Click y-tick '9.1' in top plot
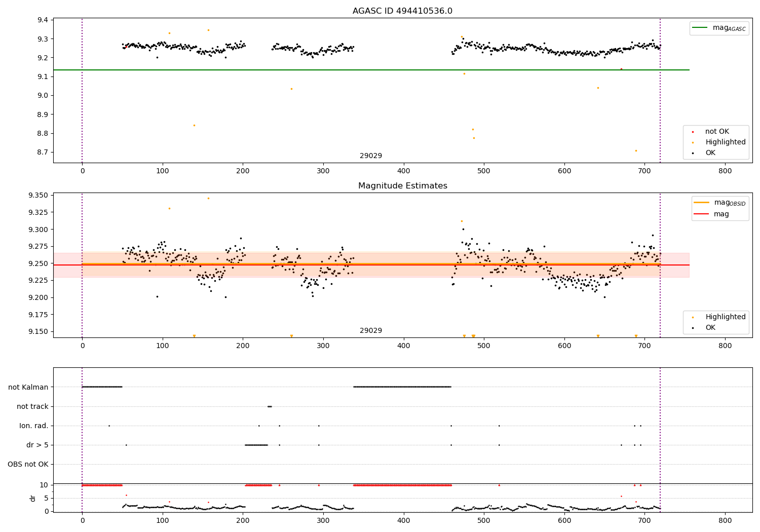The height and width of the screenshot is (532, 760). tap(43, 77)
